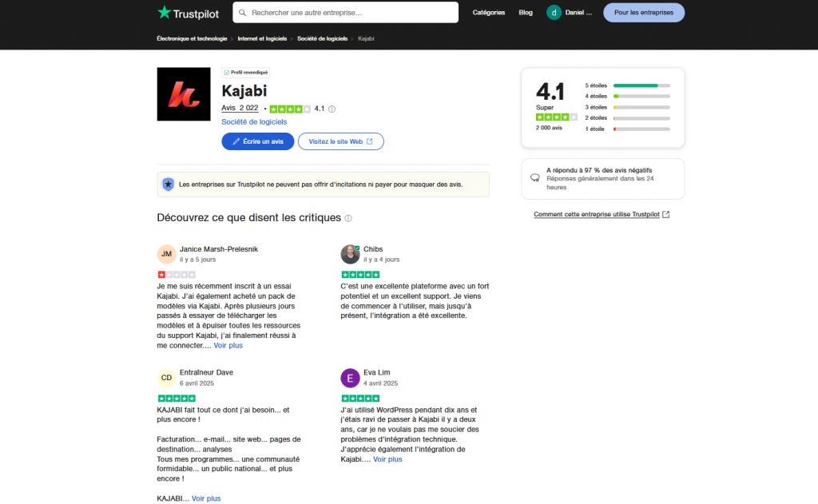This screenshot has height=504, width=818.
Task: Click Janice Marsh-Prelesnik's JM avatar
Action: coord(166,254)
